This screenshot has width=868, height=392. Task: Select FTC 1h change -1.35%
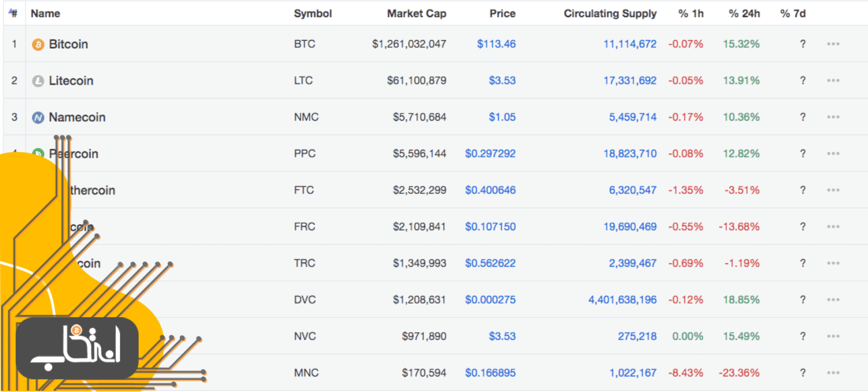[686, 190]
